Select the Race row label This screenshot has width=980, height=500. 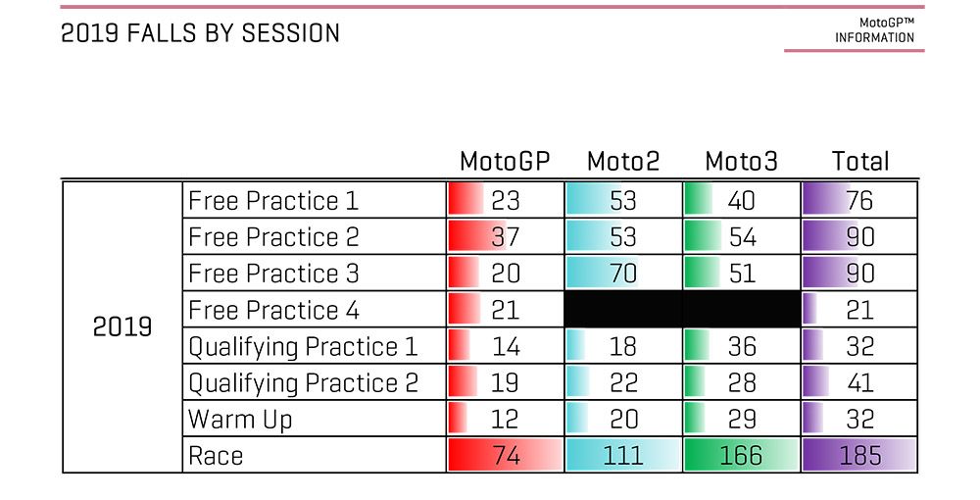[x=216, y=456]
